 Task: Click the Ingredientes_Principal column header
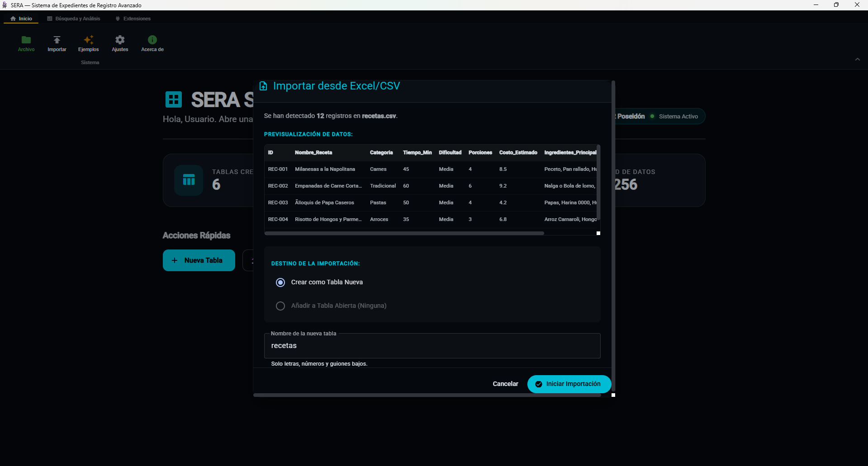570,153
